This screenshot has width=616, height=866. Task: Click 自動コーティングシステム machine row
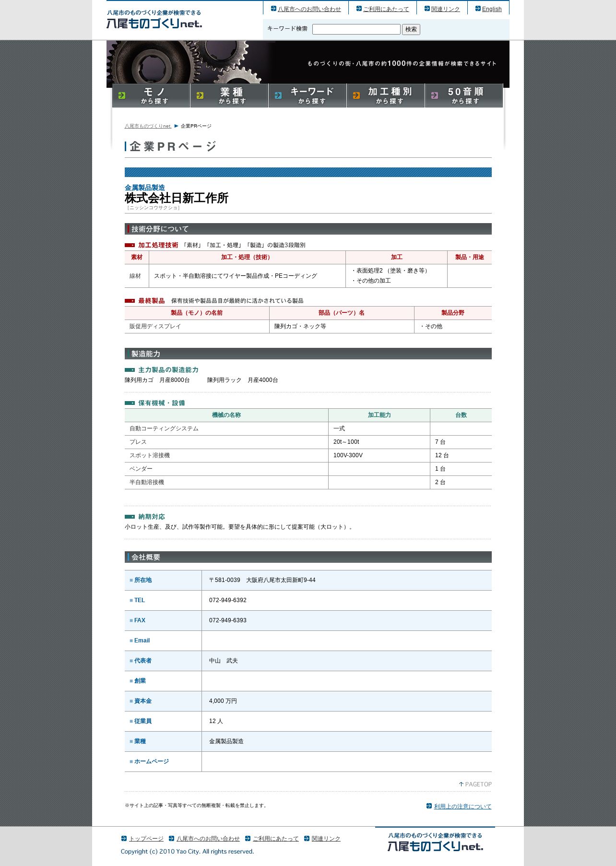308,428
